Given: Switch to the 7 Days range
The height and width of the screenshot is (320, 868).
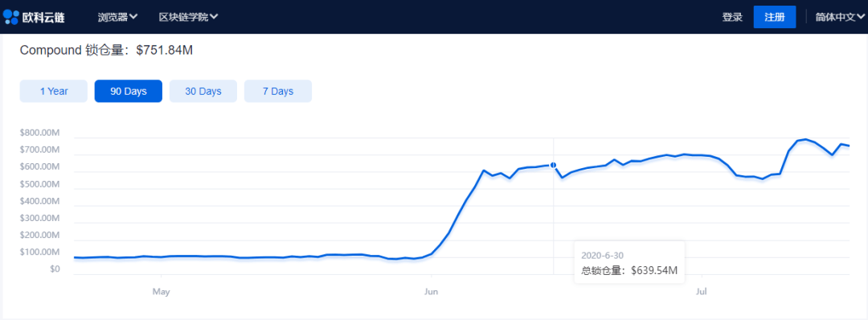Looking at the screenshot, I should 278,92.
